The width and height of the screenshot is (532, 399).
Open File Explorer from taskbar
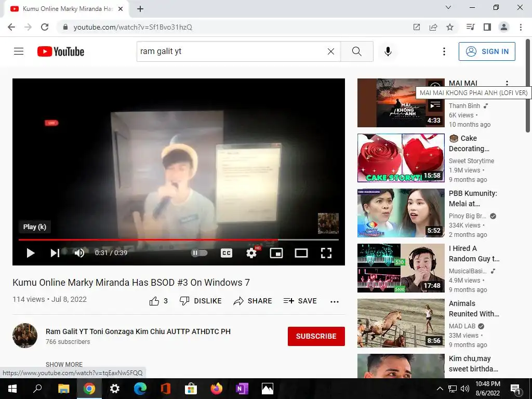[63, 389]
